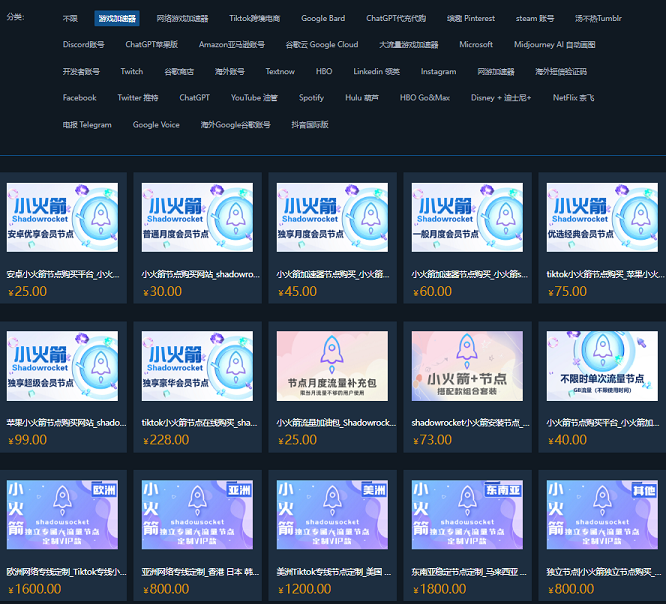
Task: Click the ¥1800.00 price label
Action: pyautogui.click(x=439, y=589)
